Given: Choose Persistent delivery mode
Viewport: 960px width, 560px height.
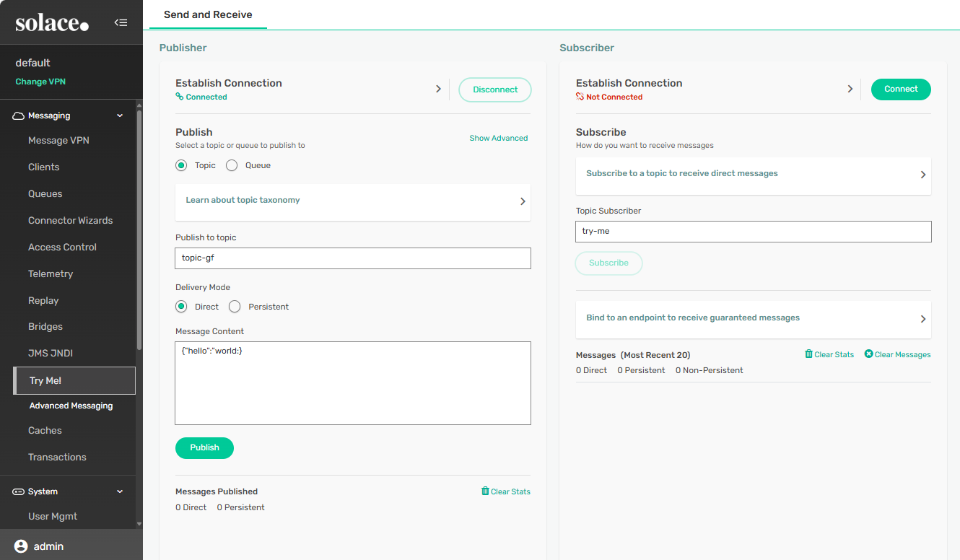Looking at the screenshot, I should point(235,307).
